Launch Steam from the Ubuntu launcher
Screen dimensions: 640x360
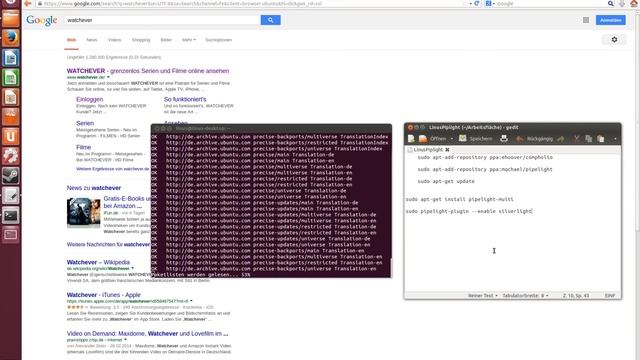coord(11,176)
